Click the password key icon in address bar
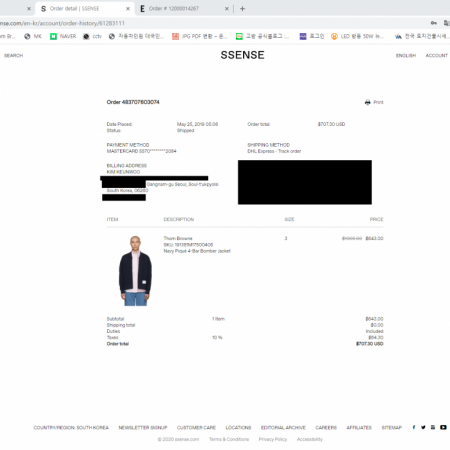Screen dimensions: 450x450 tap(434, 23)
